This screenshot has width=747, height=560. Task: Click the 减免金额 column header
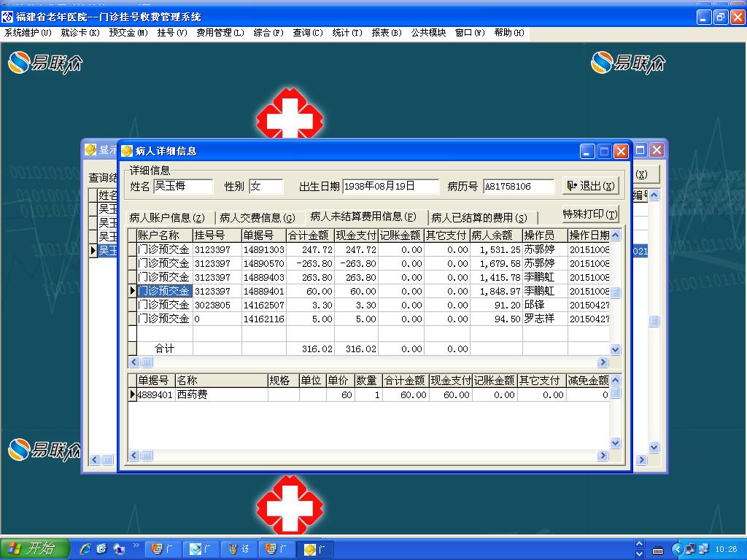(588, 381)
